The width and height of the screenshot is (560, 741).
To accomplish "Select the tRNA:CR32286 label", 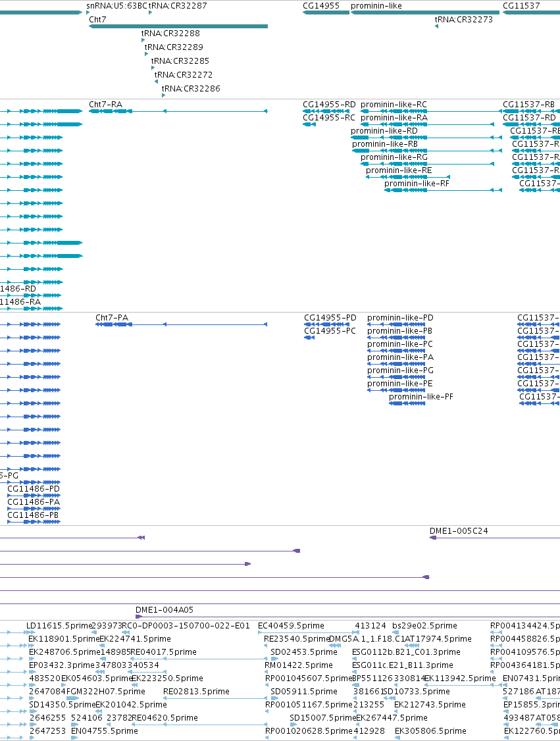I will tap(191, 88).
